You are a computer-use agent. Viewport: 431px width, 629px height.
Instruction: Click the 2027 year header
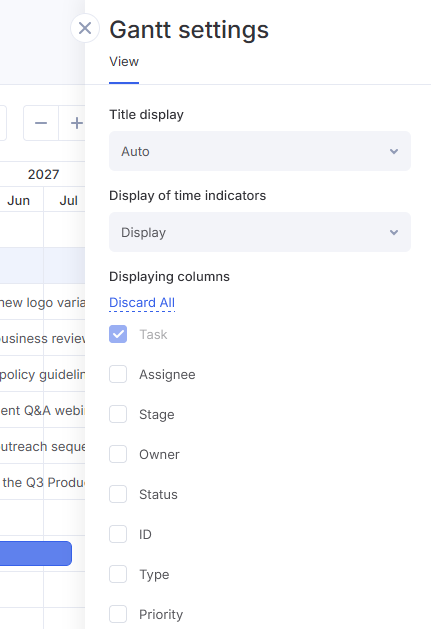pos(43,174)
